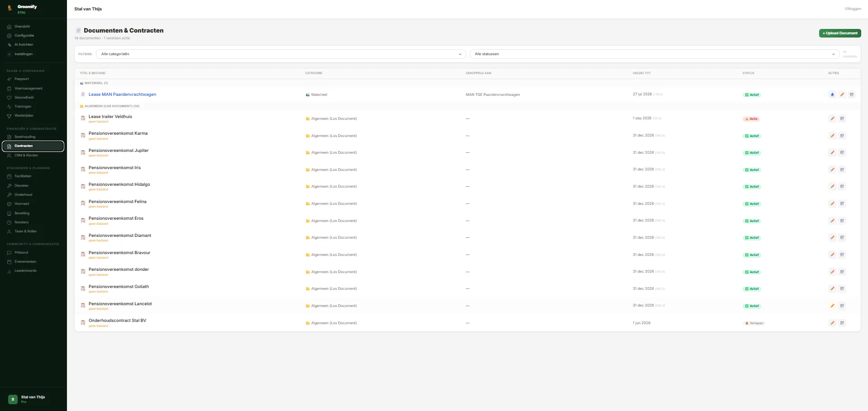Navigate to Paspoort section
868x411 pixels.
click(33, 79)
